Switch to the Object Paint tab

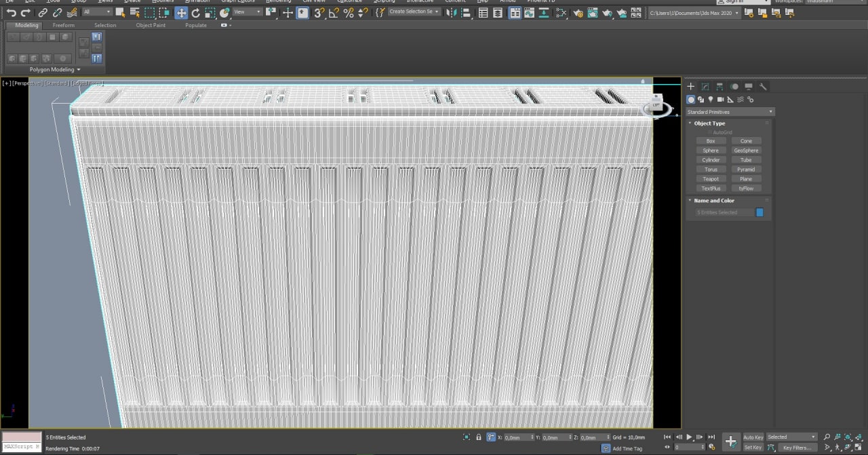pyautogui.click(x=151, y=25)
